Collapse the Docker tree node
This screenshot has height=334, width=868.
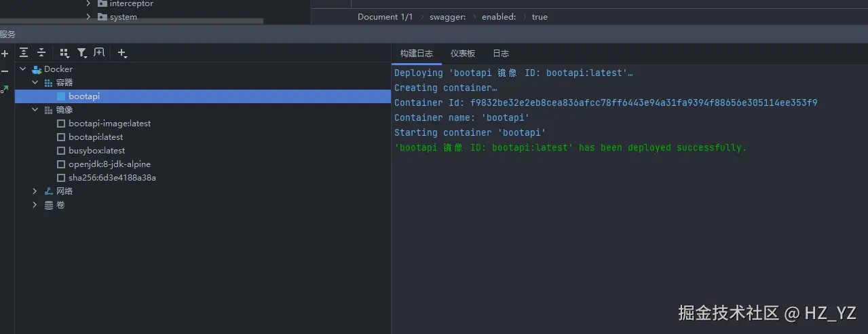[x=23, y=69]
